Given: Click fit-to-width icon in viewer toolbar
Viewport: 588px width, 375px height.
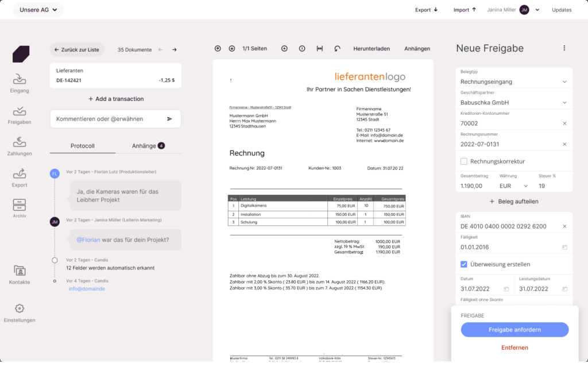Looking at the screenshot, I should 319,48.
